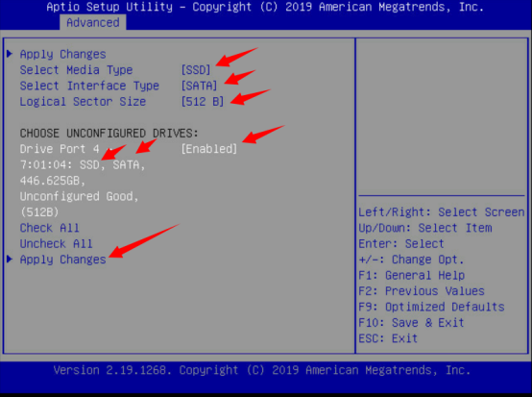Click the Drive Port 4 label

click(x=60, y=149)
